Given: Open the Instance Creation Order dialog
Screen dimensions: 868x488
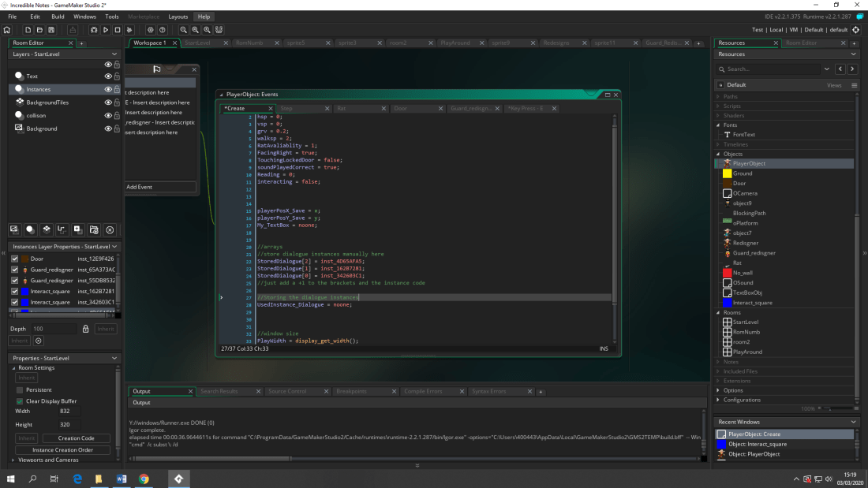Looking at the screenshot, I should tap(63, 449).
